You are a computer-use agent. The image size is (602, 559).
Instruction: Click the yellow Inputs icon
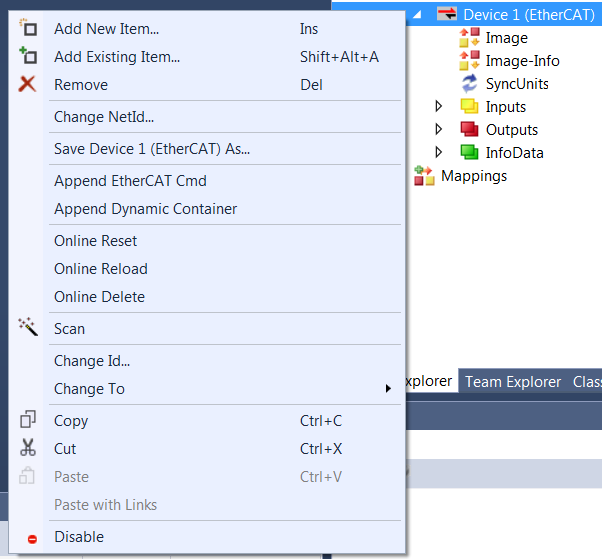coord(470,106)
